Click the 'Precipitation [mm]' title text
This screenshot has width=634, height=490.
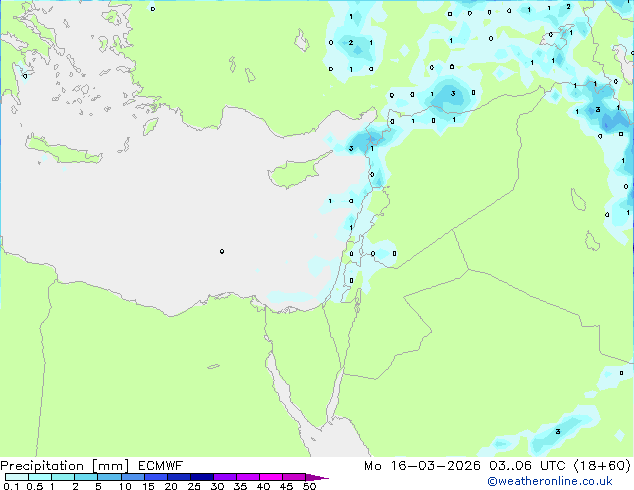click(64, 466)
